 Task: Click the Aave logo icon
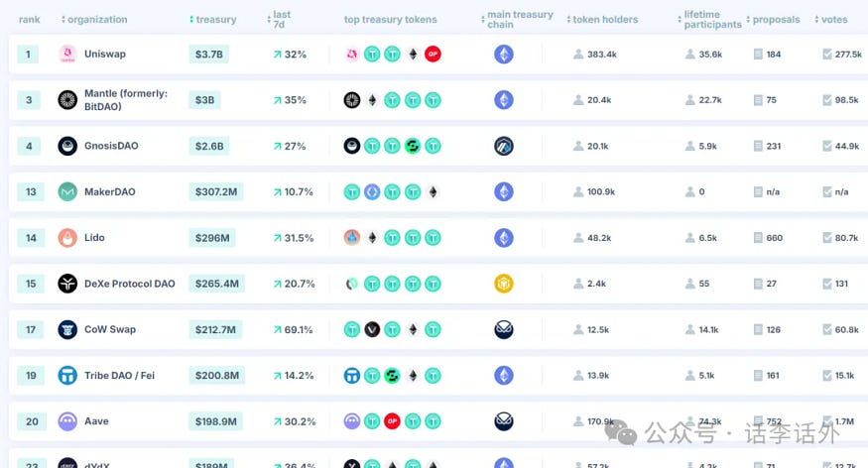pyautogui.click(x=67, y=421)
